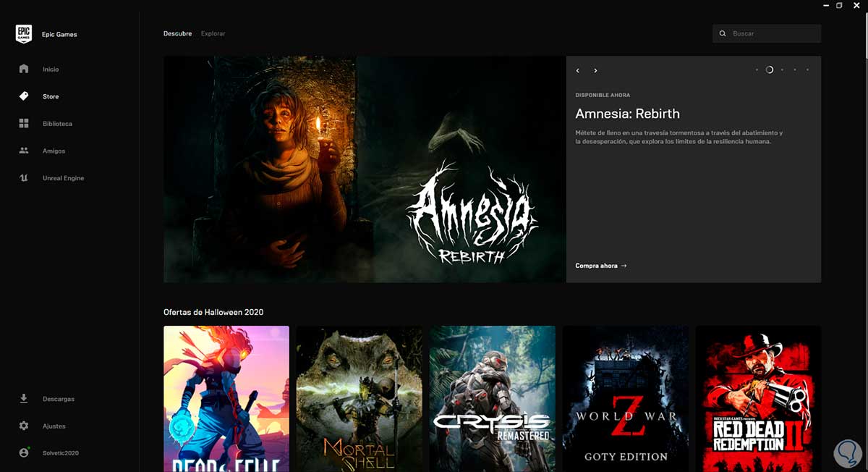The height and width of the screenshot is (472, 868).
Task: Open the Dead Cells game cover
Action: point(226,399)
